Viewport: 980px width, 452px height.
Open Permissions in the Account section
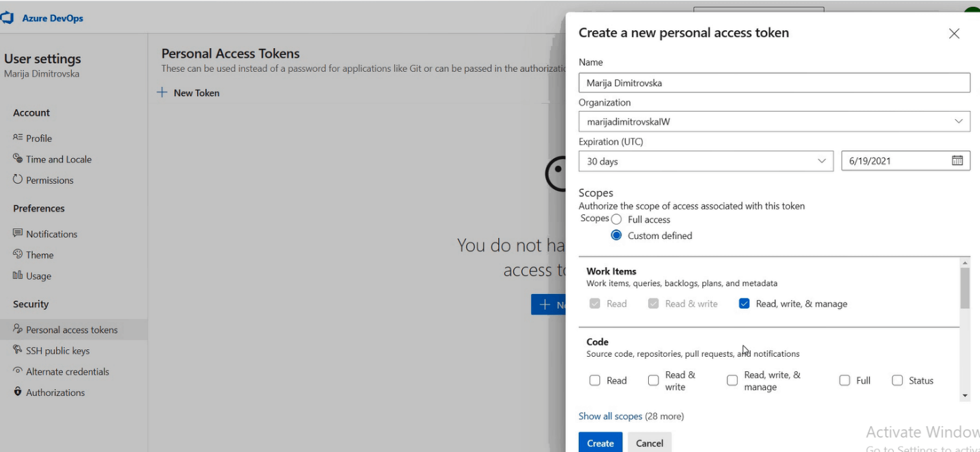[50, 180]
